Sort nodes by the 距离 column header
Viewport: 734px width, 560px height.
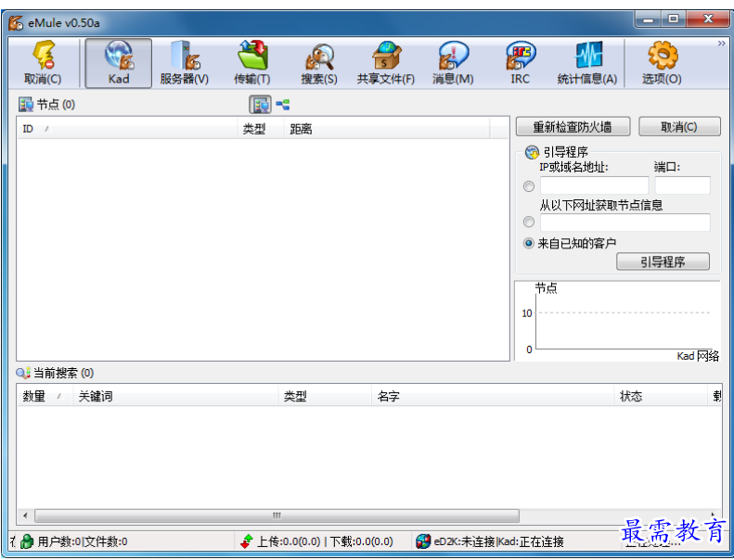[387, 129]
